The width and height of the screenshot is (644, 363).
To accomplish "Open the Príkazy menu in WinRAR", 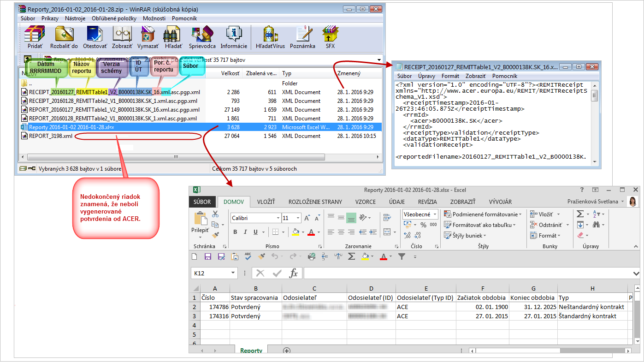I will [50, 18].
